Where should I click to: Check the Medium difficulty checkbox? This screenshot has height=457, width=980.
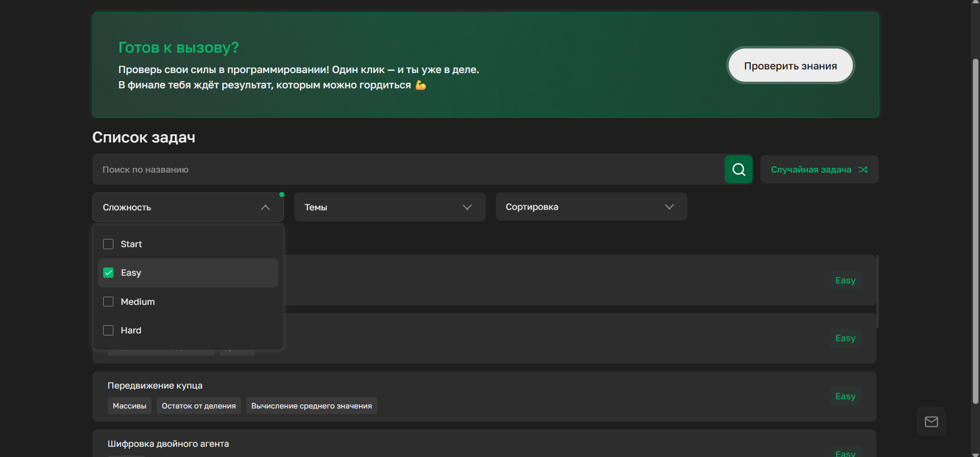point(108,302)
